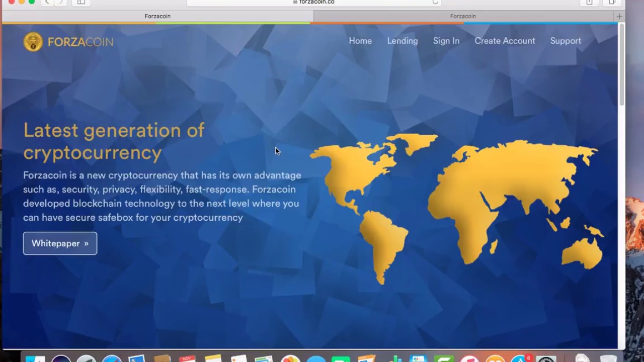Screen dimensions: 644x362
Task: Show the Safari sidebar
Action: pos(81,3)
